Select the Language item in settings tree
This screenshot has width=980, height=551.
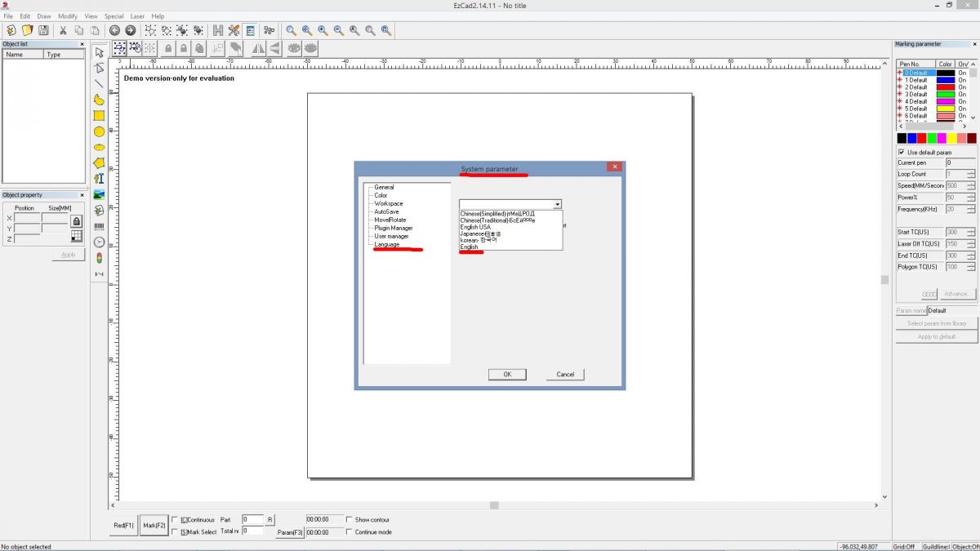pos(387,245)
